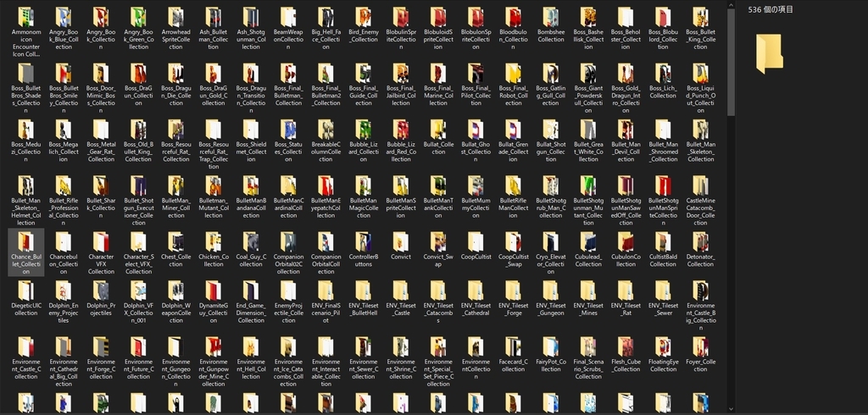This screenshot has height=415, width=868.
Task: Select the Boss_DraGun_Collection folder
Action: pos(138,85)
